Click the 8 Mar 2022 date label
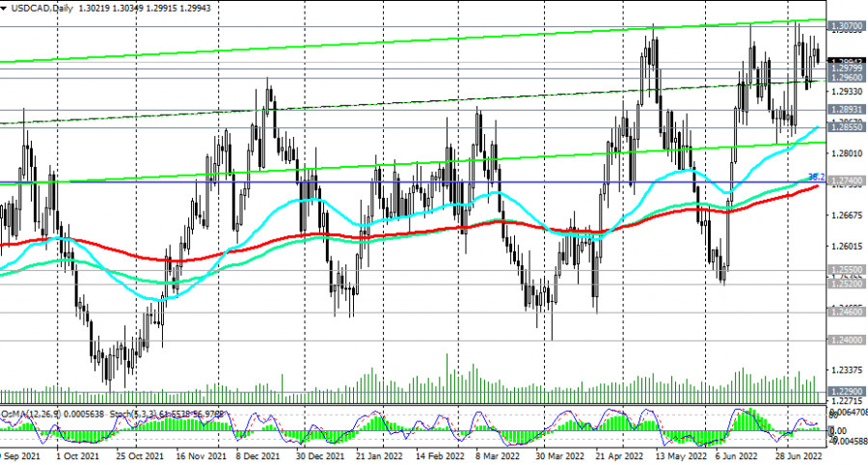Image resolution: width=868 pixels, height=465 pixels. 497,456
